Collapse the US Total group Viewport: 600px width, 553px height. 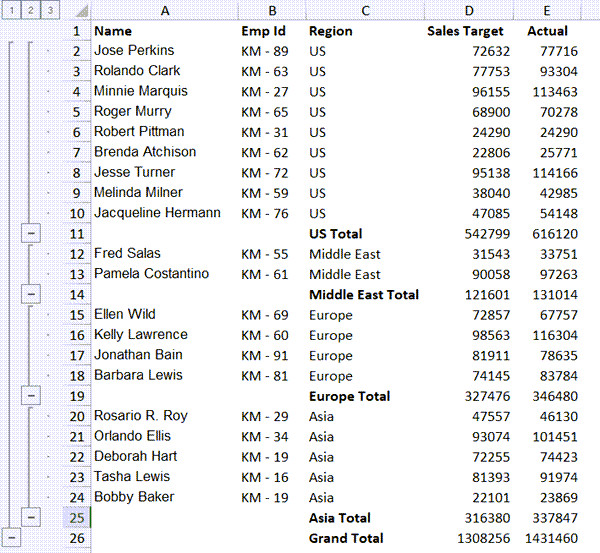point(30,233)
